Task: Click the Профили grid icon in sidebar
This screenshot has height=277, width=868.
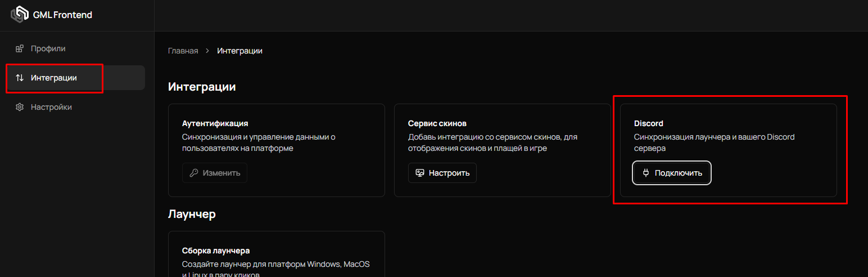Action: tap(20, 49)
